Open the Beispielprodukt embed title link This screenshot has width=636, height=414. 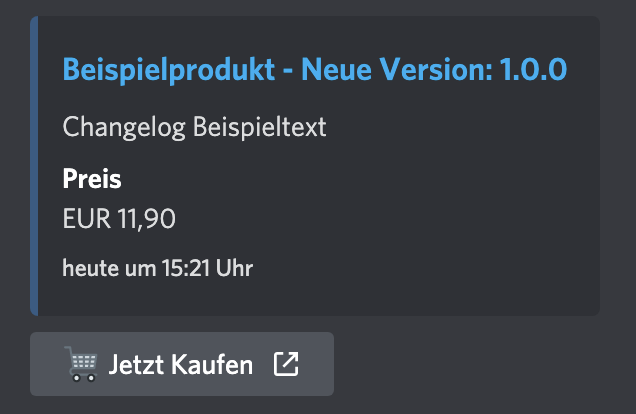tap(314, 70)
